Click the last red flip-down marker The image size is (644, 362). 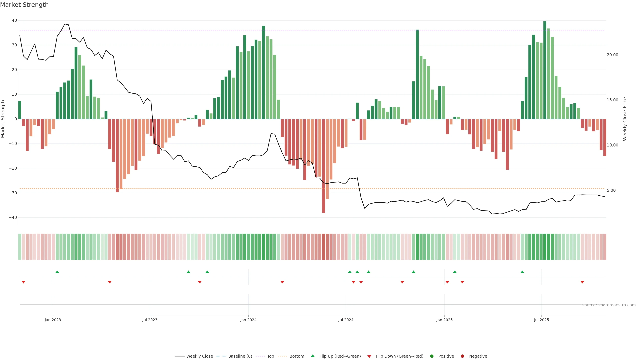pos(582,282)
